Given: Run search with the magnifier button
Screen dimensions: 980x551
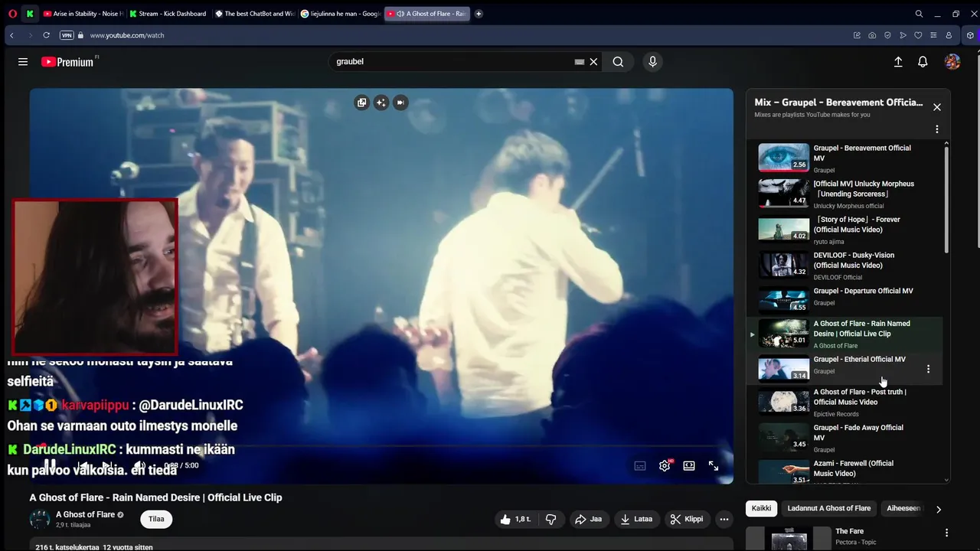Looking at the screenshot, I should click(x=618, y=62).
